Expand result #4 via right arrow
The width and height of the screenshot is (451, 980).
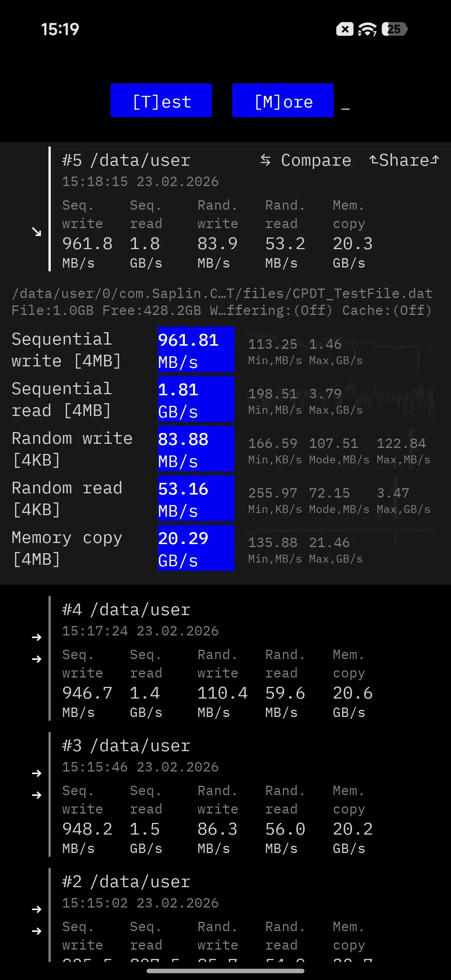[36, 637]
